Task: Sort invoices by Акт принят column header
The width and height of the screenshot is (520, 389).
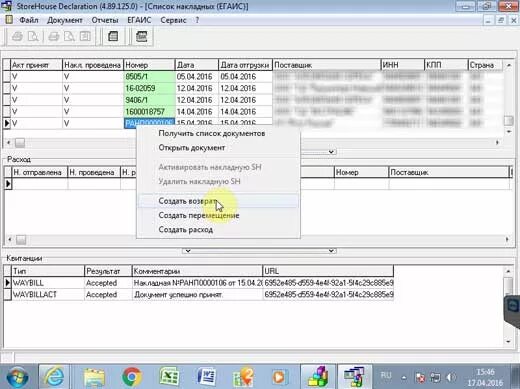Action: [36, 65]
